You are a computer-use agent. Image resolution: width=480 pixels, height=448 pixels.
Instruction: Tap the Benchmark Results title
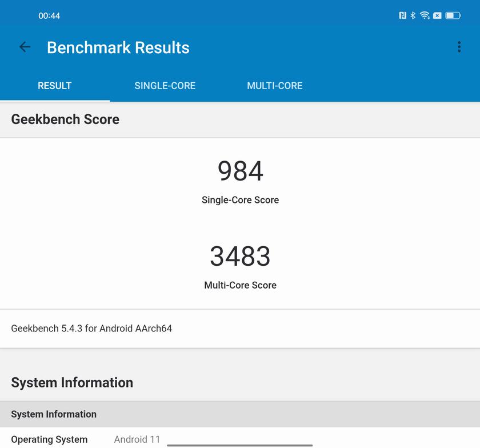click(118, 47)
